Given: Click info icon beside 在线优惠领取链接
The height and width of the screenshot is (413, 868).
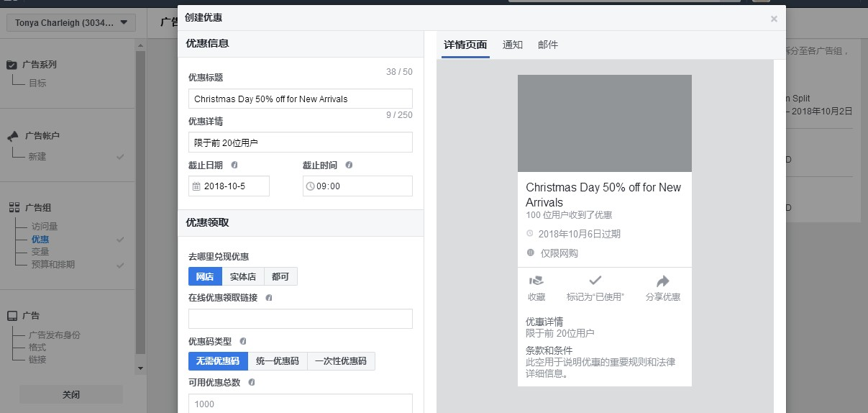Looking at the screenshot, I should (269, 298).
